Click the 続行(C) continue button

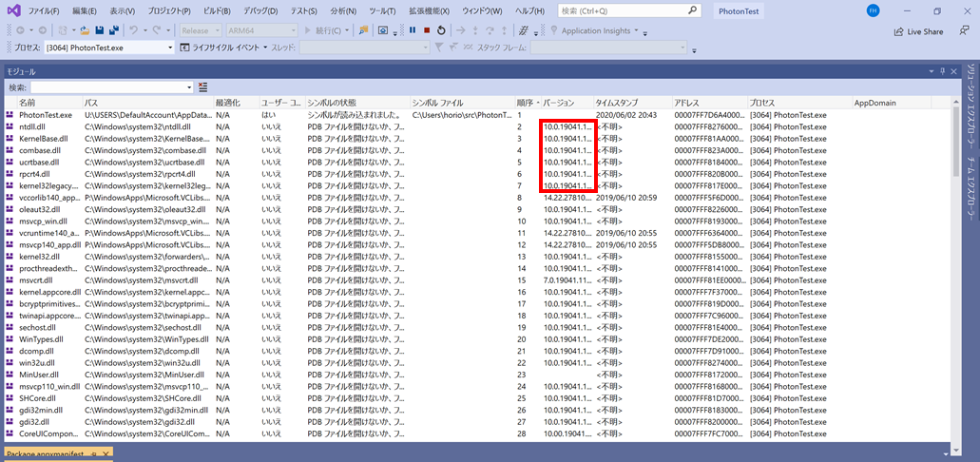click(324, 30)
